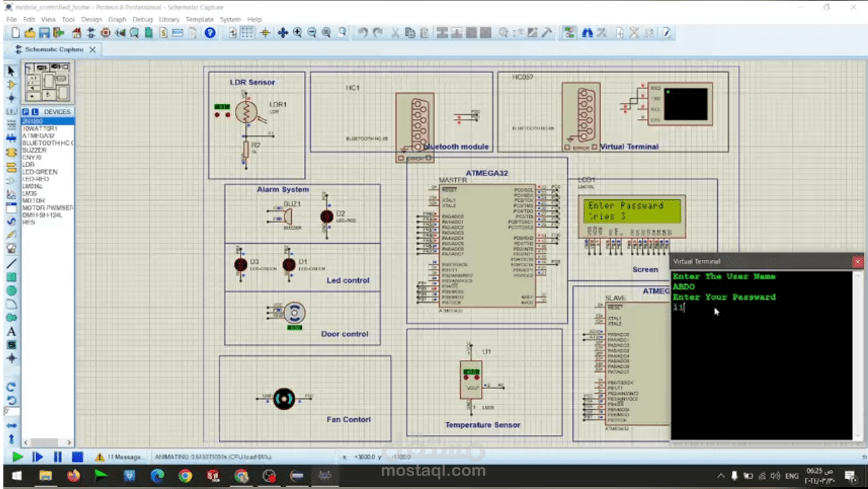Click the Zoom In magnifier icon

(x=297, y=32)
